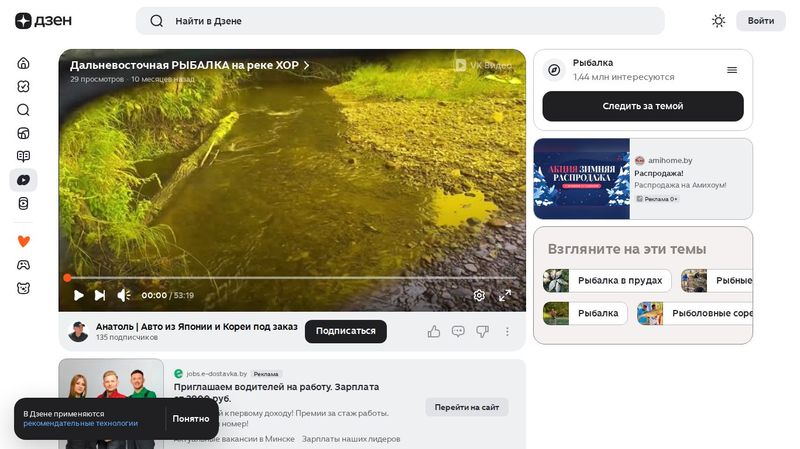Image resolution: width=800 pixels, height=449 pixels.
Task: Open comments for the video
Action: (458, 331)
